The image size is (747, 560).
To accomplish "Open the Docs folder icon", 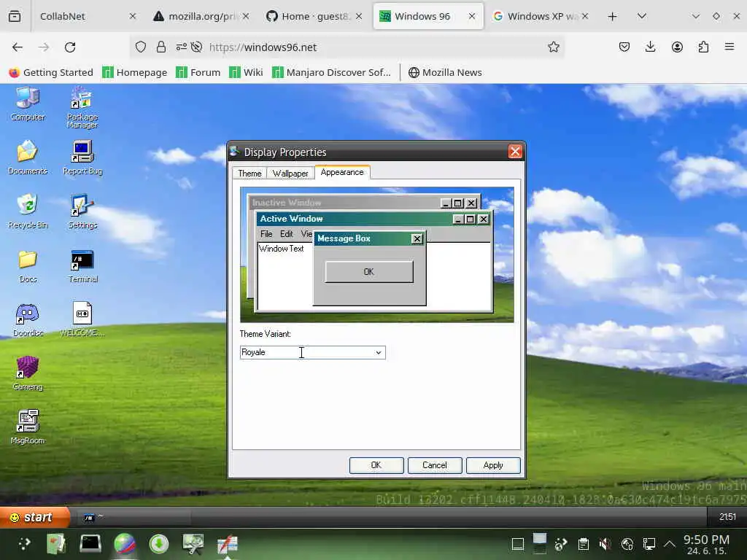I will pyautogui.click(x=28, y=265).
